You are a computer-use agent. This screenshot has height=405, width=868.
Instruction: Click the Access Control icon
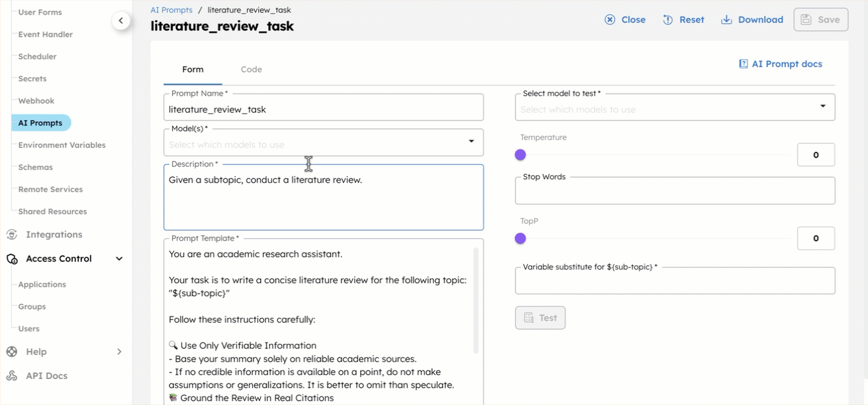click(x=12, y=258)
